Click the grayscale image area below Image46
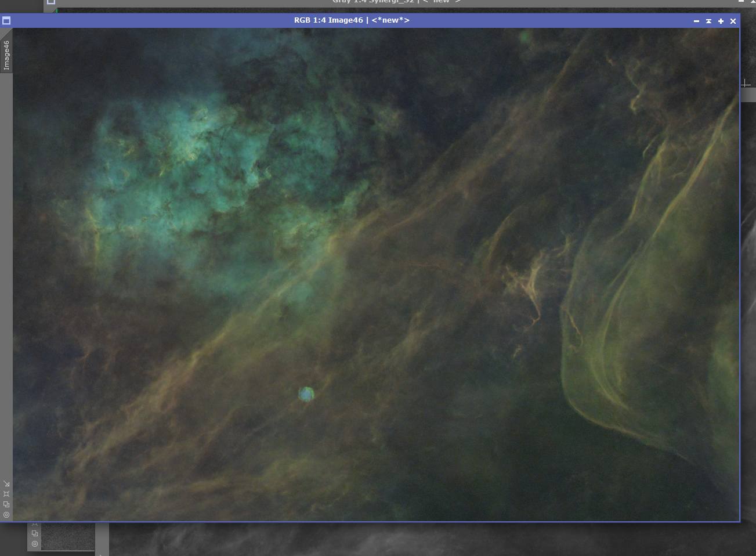The height and width of the screenshot is (556, 756). tap(406, 540)
